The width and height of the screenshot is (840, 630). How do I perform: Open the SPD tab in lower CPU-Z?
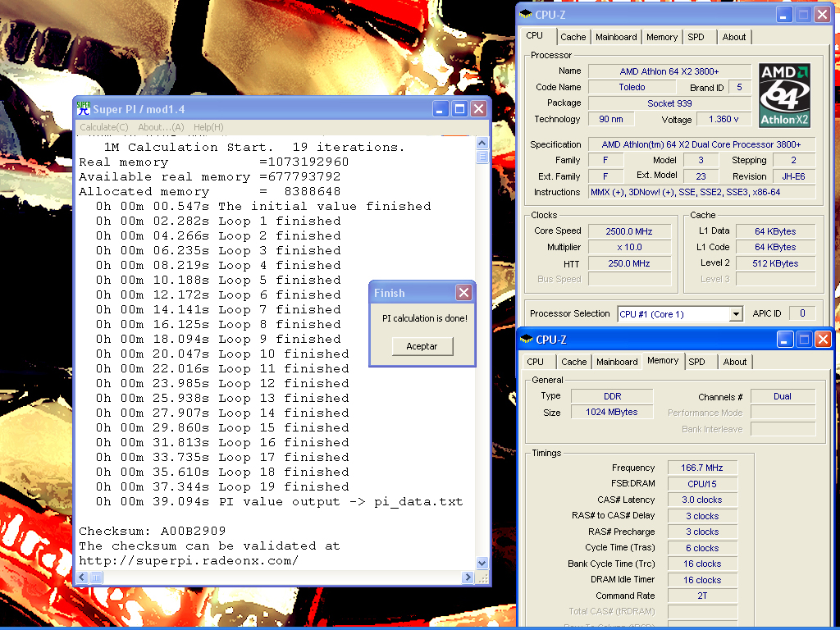[x=696, y=362]
